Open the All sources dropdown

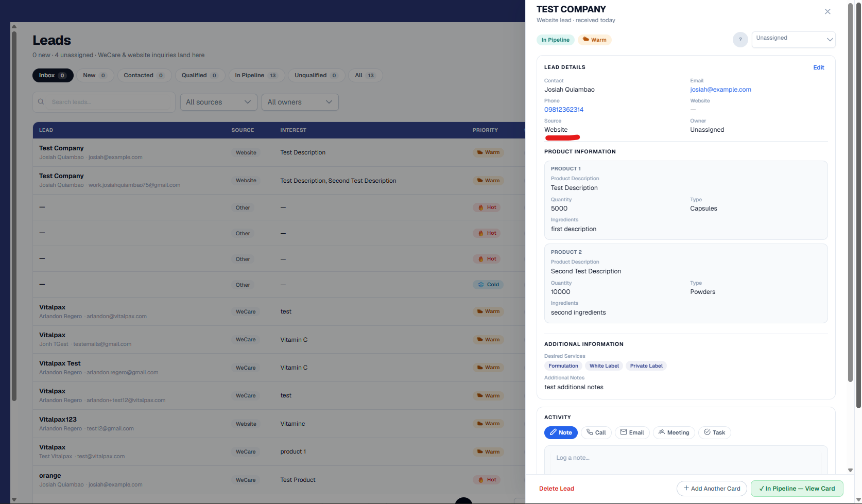click(x=218, y=102)
